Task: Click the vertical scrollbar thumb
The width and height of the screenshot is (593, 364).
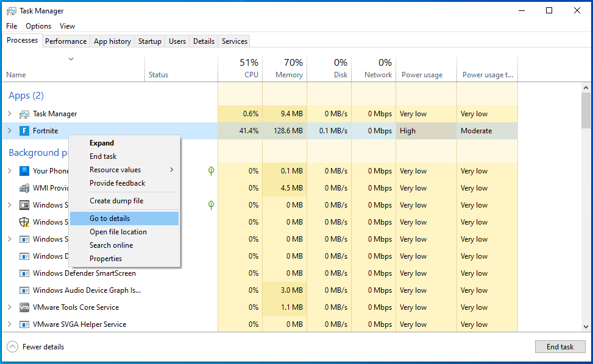Action: [x=586, y=110]
